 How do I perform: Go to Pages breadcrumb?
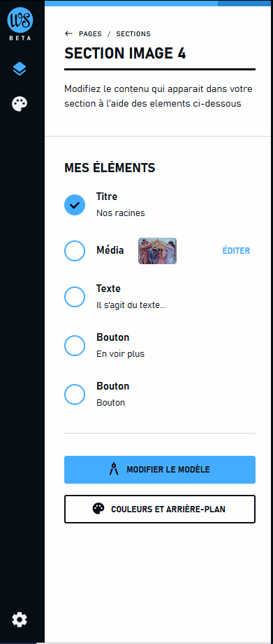pyautogui.click(x=91, y=33)
